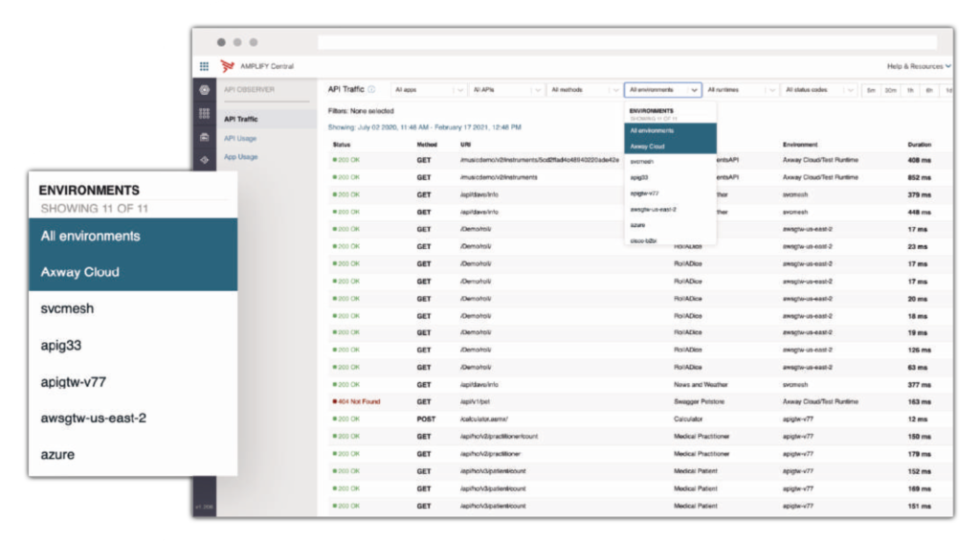Click the Showing July 02 2020 date range link
The height and width of the screenshot is (544, 980).
click(424, 127)
